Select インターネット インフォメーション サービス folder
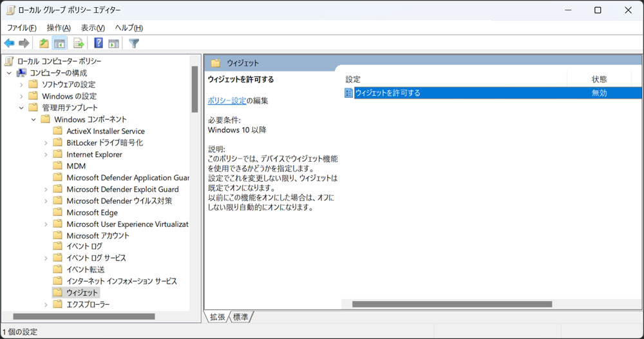The height and width of the screenshot is (339, 644). point(122,281)
